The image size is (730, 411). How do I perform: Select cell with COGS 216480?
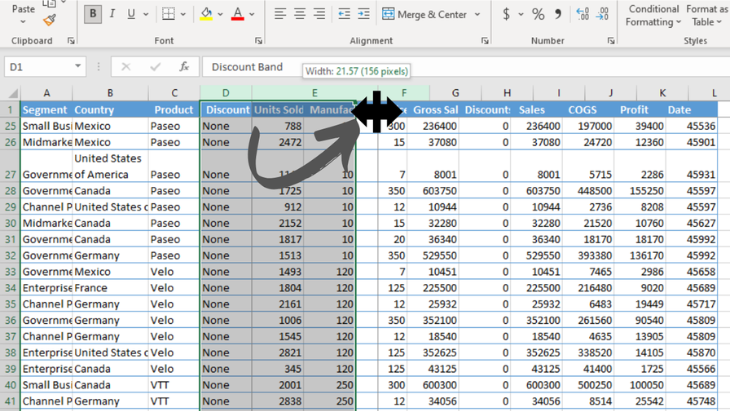tap(588, 288)
